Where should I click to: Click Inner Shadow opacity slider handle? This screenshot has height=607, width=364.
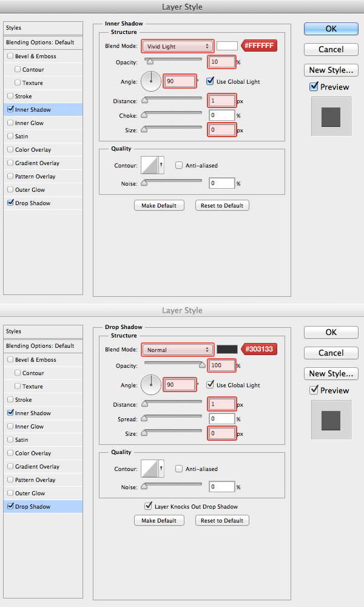(150, 61)
